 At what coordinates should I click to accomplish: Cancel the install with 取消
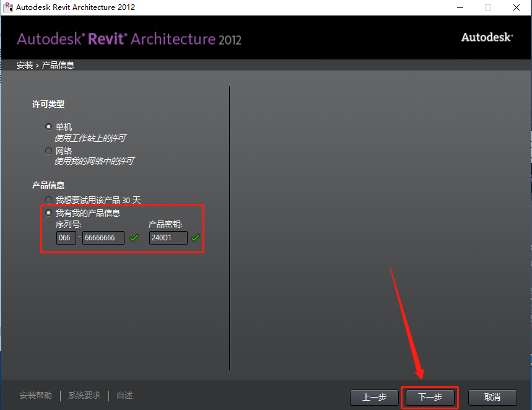(492, 397)
